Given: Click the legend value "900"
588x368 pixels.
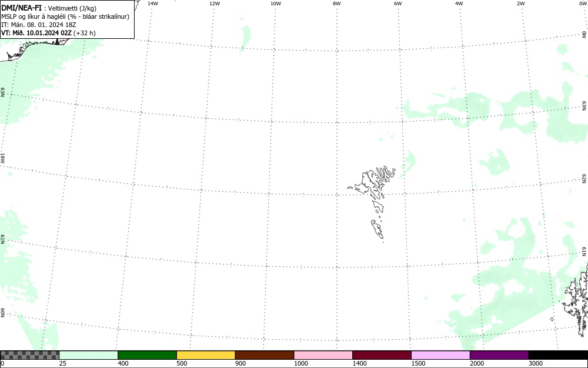Looking at the screenshot, I should (x=240, y=363).
